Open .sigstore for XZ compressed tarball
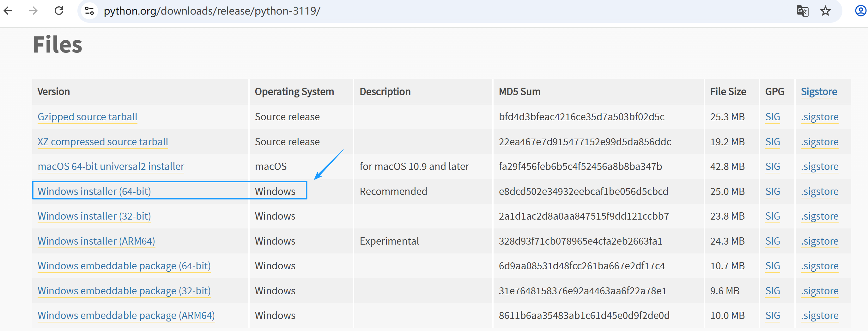868x331 pixels. (x=819, y=142)
